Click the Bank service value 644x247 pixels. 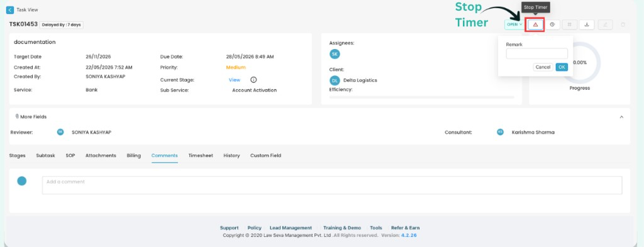[92, 90]
